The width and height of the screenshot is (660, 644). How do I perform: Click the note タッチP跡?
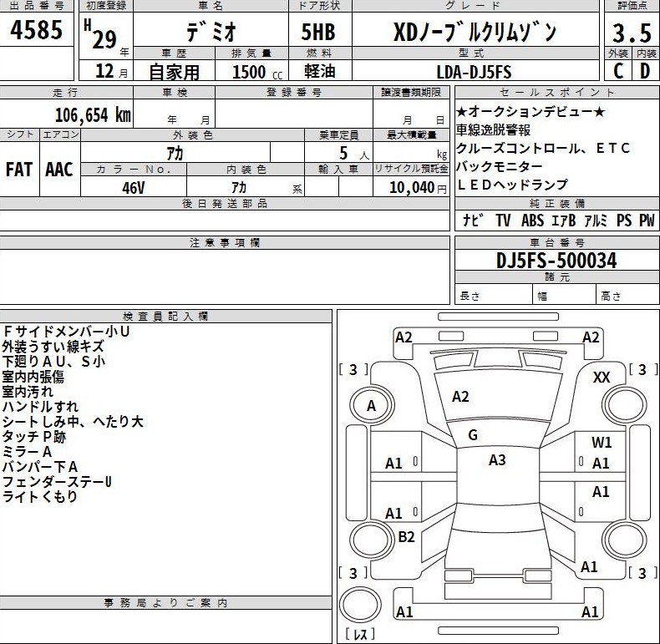pos(34,437)
